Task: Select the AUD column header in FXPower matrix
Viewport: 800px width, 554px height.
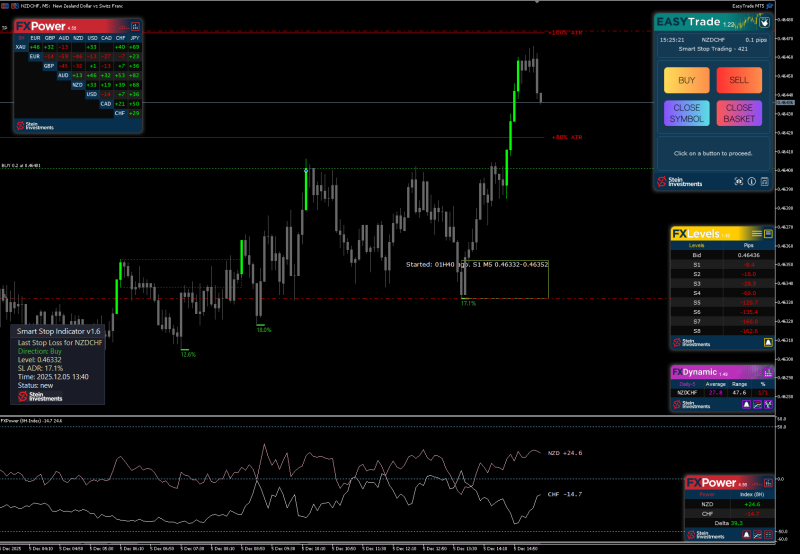Action: tap(64, 38)
